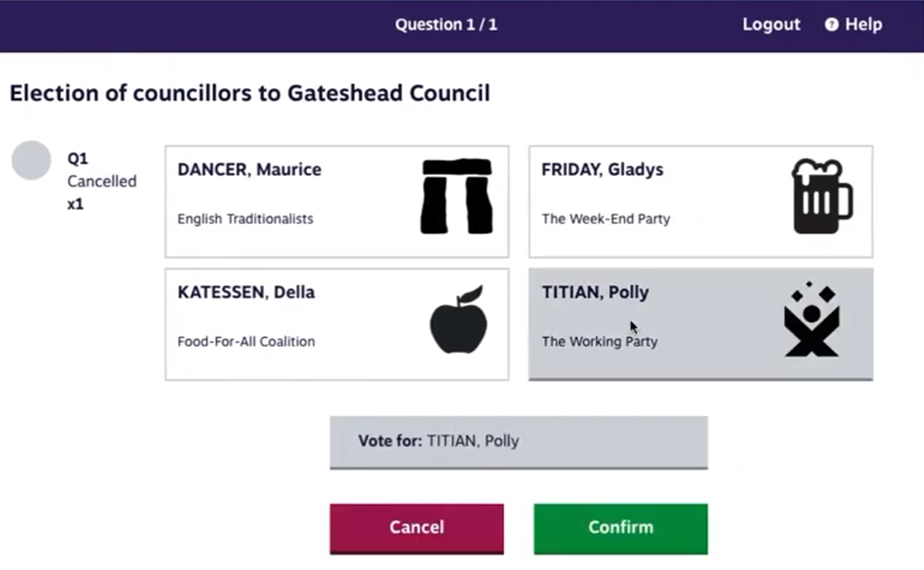Open the Help link text
Image resolution: width=924 pixels, height=570 pixels.
863,25
